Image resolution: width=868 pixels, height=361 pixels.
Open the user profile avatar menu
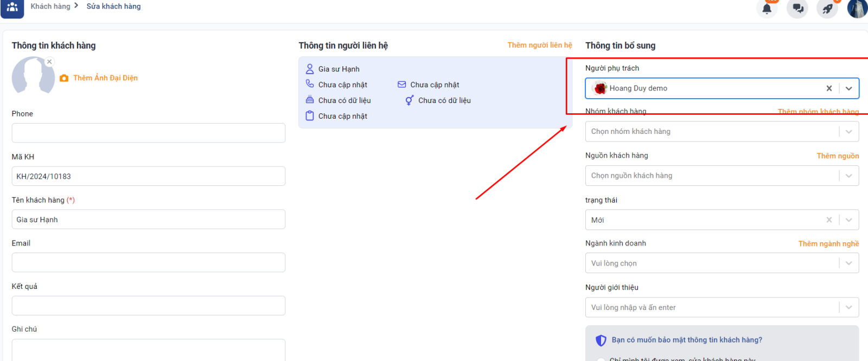point(857,9)
